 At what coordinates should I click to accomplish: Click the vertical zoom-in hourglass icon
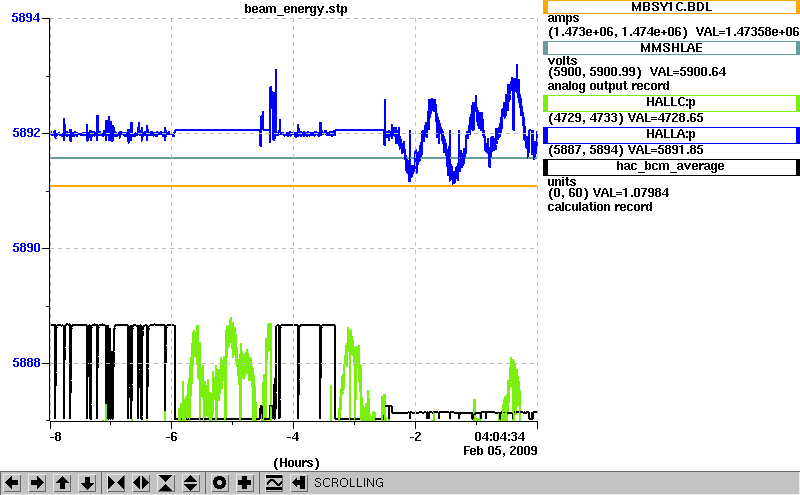click(166, 483)
